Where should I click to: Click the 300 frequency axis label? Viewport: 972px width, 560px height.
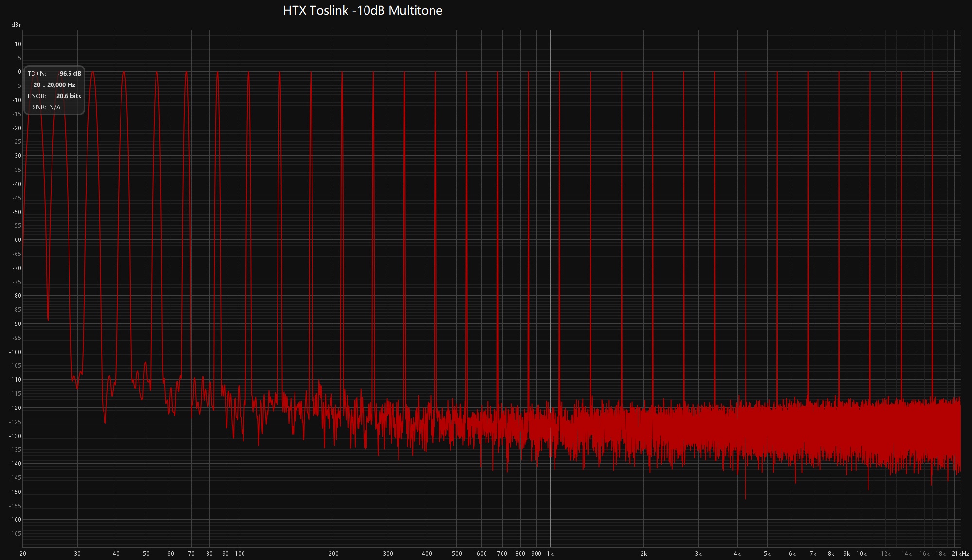[x=388, y=554]
